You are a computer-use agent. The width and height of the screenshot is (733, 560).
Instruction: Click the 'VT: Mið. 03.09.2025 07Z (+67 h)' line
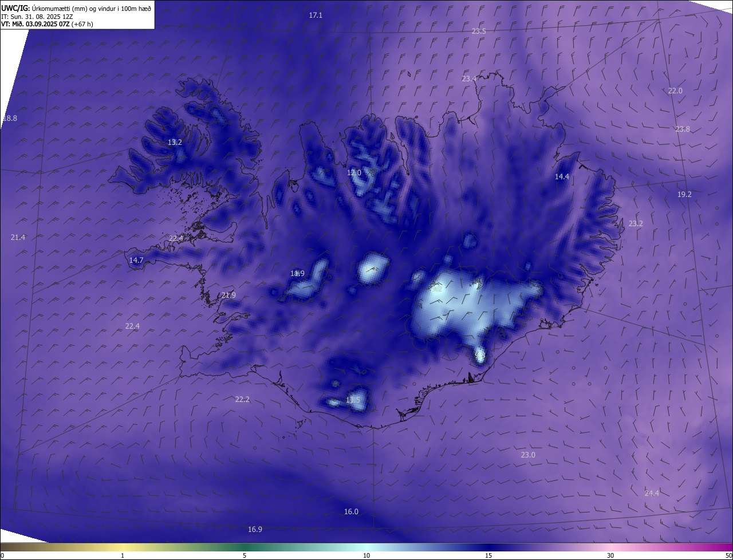[47, 24]
